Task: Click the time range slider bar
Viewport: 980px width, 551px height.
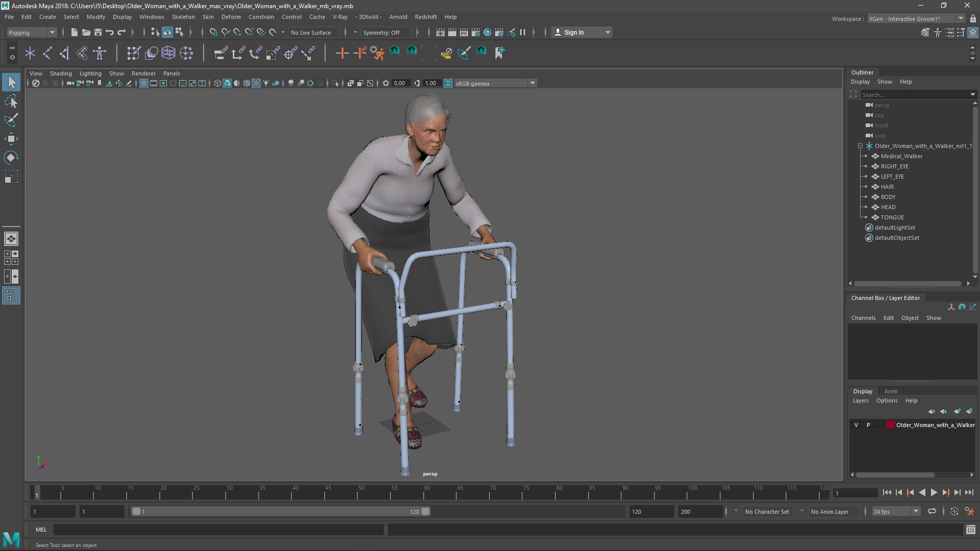Action: 280,511
